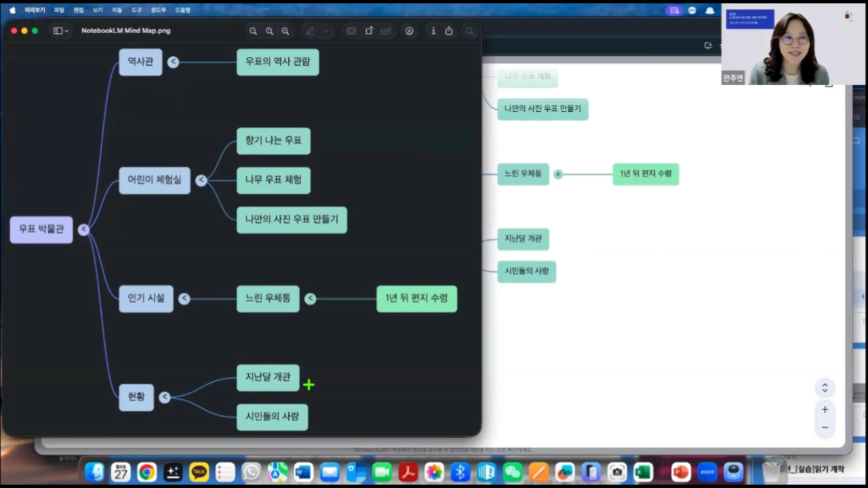Launch KakaoTalk from the Dock

pos(199,472)
